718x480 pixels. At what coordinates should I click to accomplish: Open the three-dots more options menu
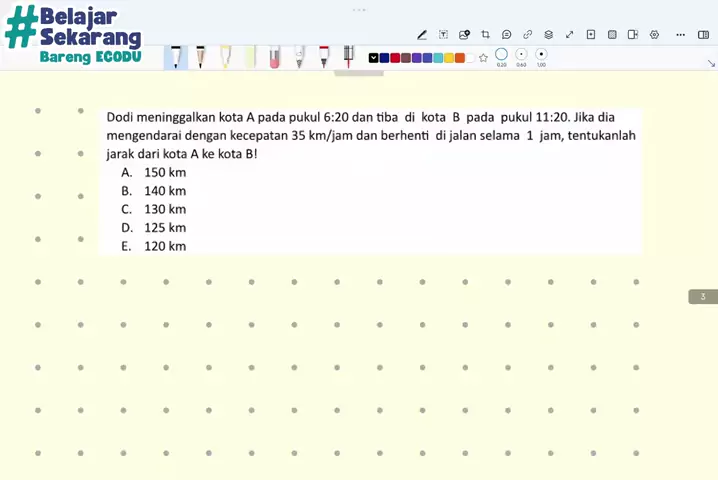coord(680,35)
